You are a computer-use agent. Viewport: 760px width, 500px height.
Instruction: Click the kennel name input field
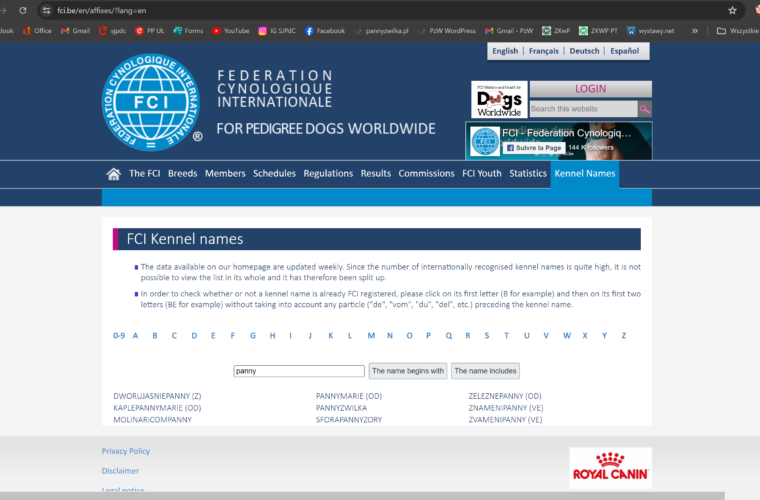299,371
